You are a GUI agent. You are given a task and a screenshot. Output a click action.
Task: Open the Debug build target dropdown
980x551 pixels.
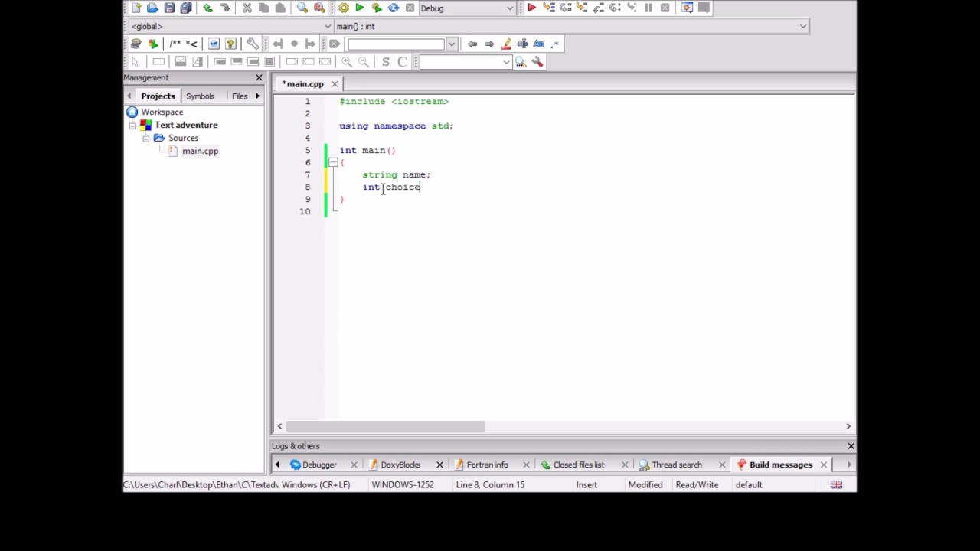[466, 8]
